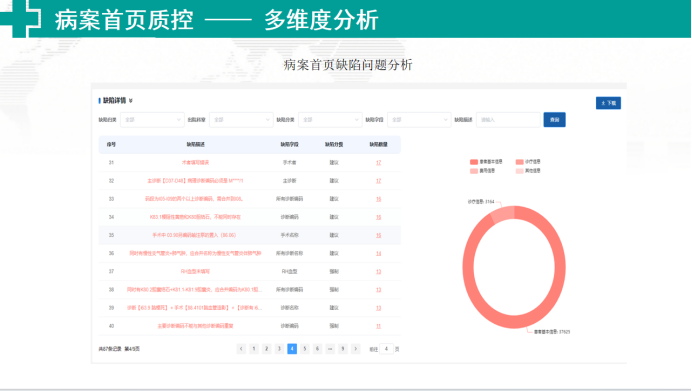Click the '手术者' field cell in row 31

coord(290,163)
